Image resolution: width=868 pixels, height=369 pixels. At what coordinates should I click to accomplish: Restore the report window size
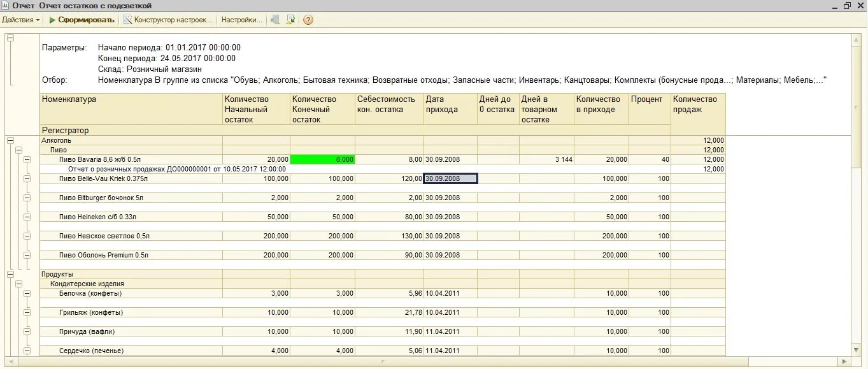(847, 5)
